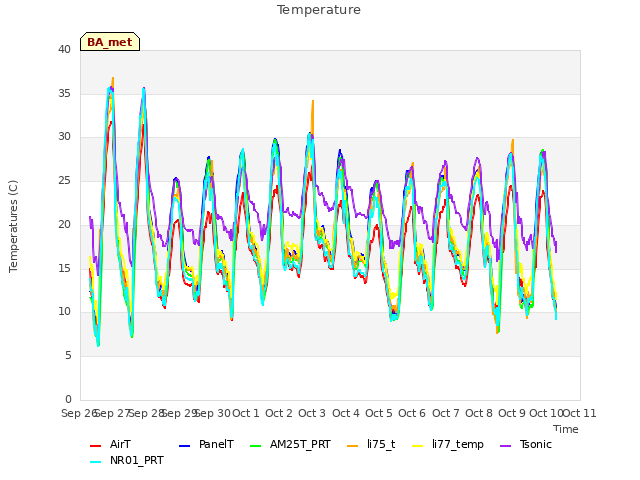The image size is (640, 480).
Task: Toggle the AM25T_PRT legend entry
Action: [x=290, y=444]
